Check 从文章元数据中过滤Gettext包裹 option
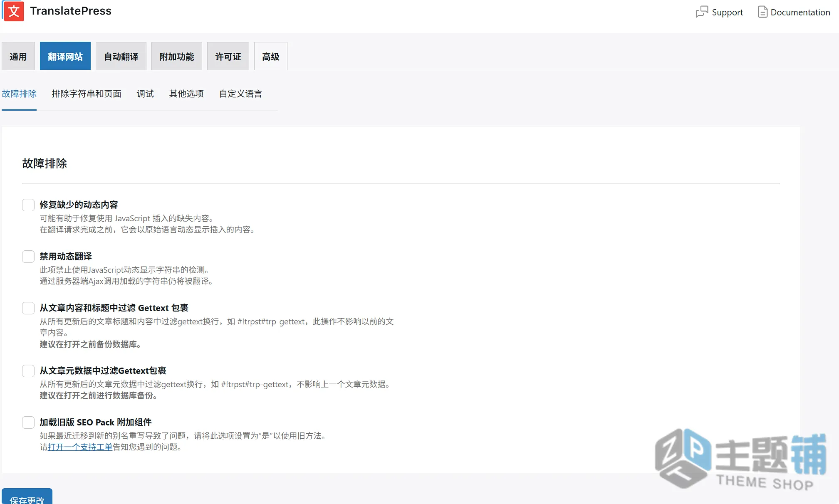 click(x=28, y=371)
